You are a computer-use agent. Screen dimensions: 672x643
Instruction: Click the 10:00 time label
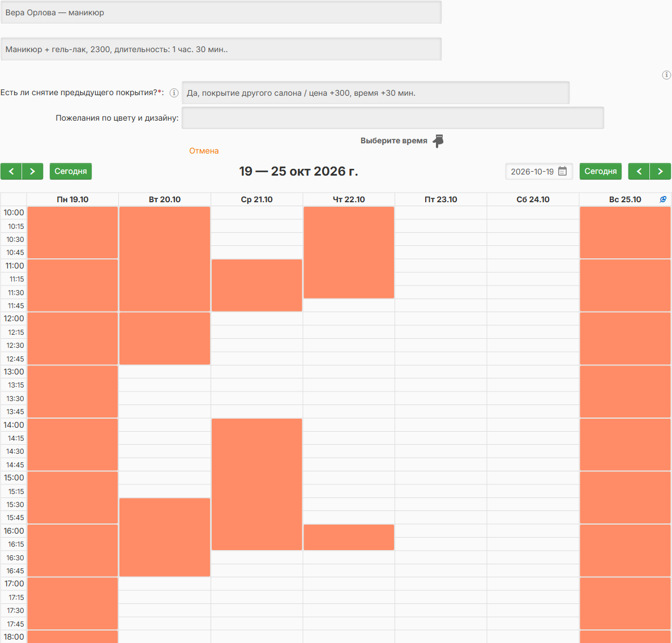pyautogui.click(x=14, y=212)
